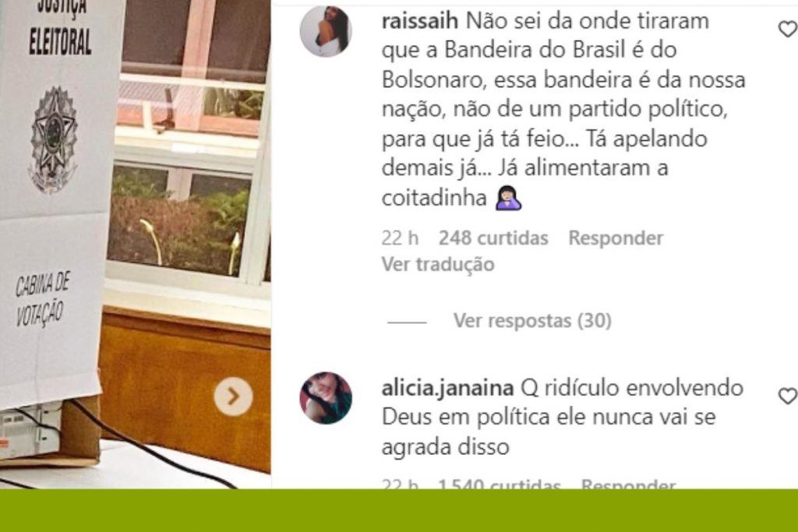Image resolution: width=798 pixels, height=532 pixels.
Task: Expand Ver respostas (30) replies
Action: tap(532, 320)
